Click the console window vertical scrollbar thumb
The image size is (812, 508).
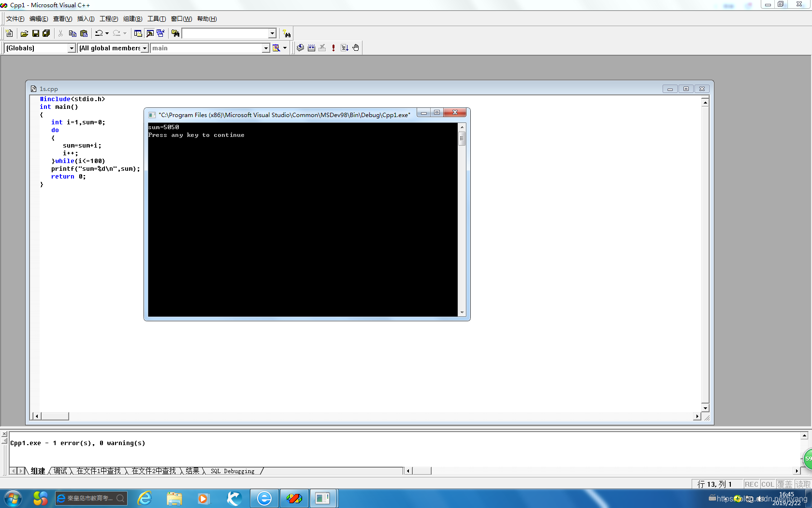click(x=462, y=138)
